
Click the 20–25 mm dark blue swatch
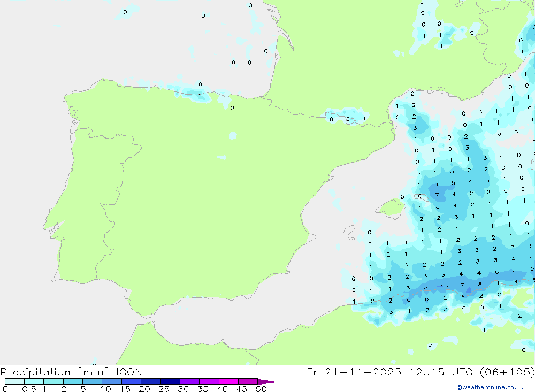[151, 381]
